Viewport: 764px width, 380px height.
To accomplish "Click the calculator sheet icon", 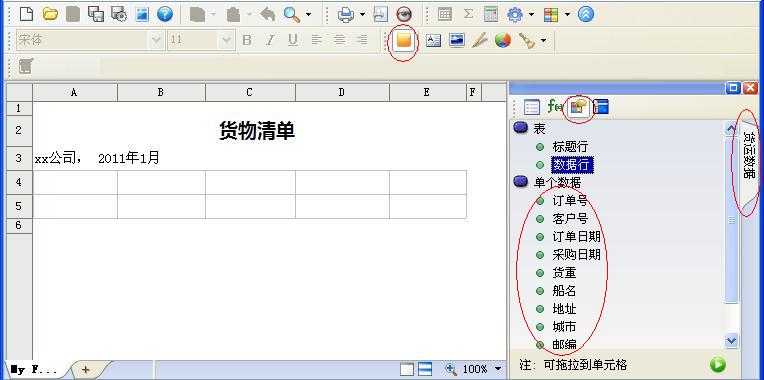I will (x=491, y=15).
